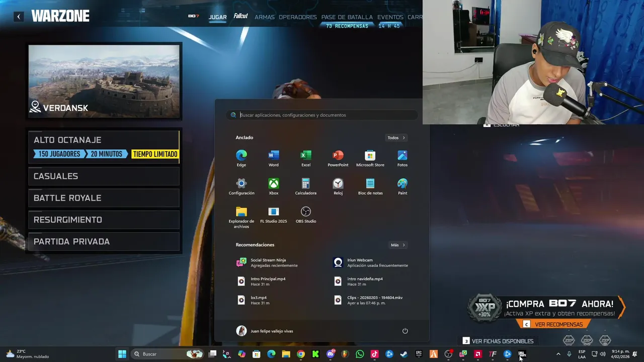The image size is (644, 362).
Task: Open Juan felipe vallejo vivas account
Action: tap(265, 331)
